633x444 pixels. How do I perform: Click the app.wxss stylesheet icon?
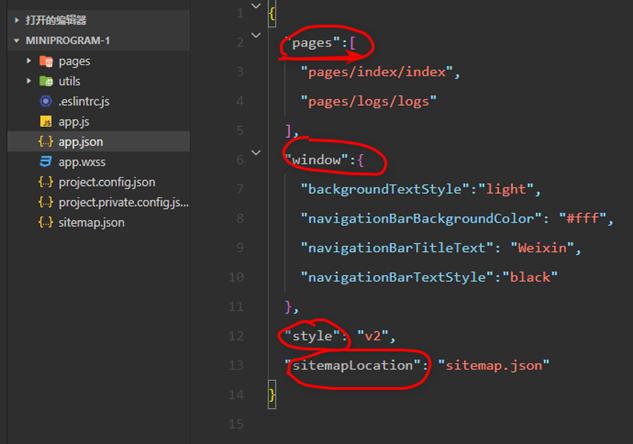(x=45, y=162)
